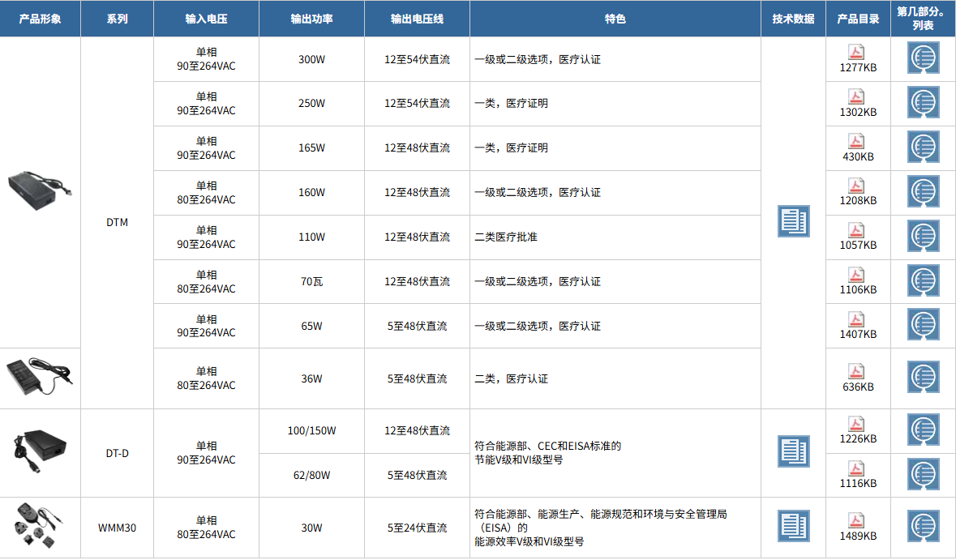Open part number list for 300W model
The width and height of the screenshot is (956, 560).
[923, 58]
